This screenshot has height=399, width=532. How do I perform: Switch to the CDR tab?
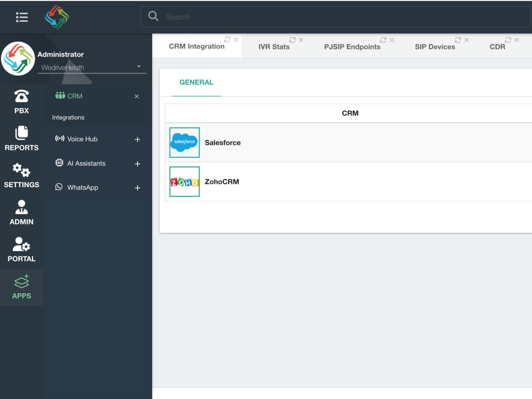[497, 47]
